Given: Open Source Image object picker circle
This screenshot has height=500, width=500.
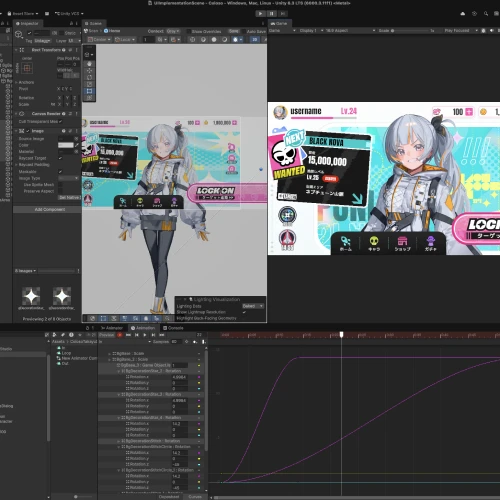Looking at the screenshot, I should (77, 138).
